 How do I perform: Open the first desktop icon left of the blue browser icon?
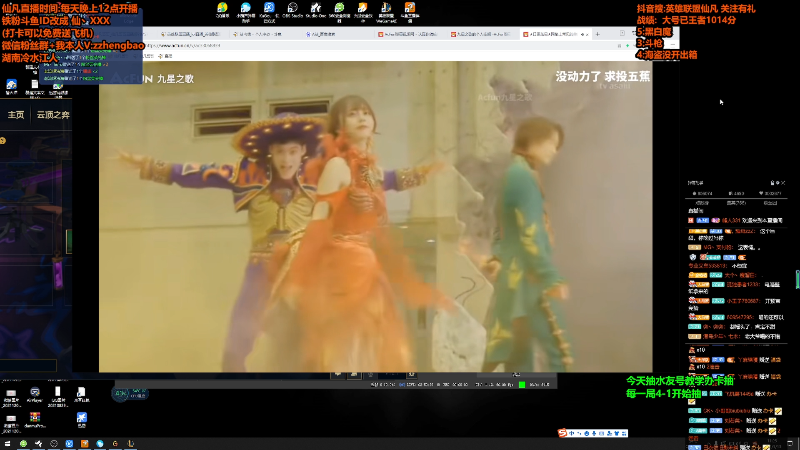(x=222, y=11)
